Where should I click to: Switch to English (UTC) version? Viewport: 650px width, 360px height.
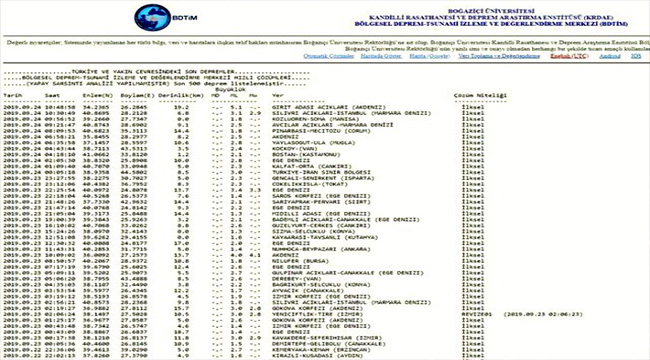(569, 56)
